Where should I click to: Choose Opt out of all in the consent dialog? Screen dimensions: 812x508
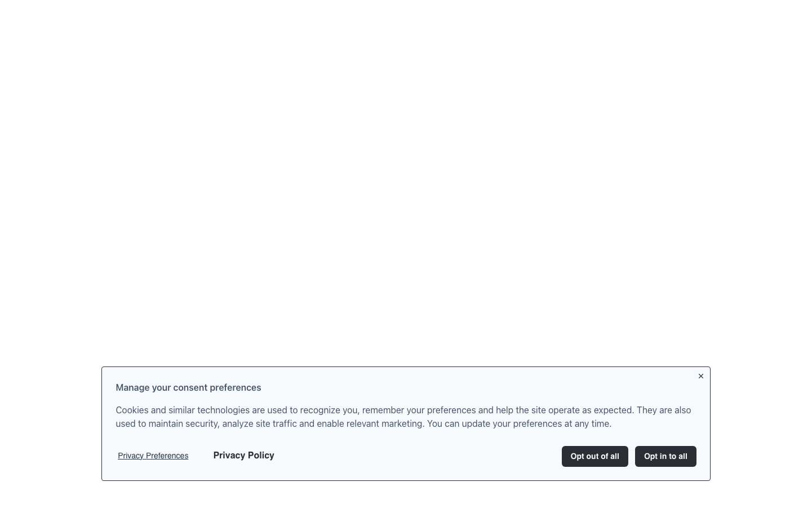click(x=594, y=456)
